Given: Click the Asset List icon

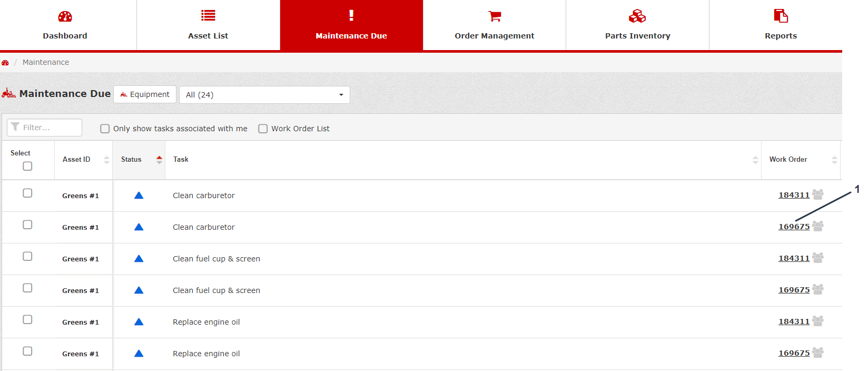Looking at the screenshot, I should 208,16.
